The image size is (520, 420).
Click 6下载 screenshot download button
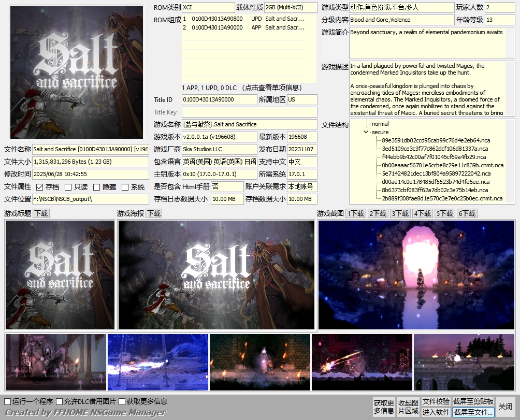pyautogui.click(x=467, y=213)
